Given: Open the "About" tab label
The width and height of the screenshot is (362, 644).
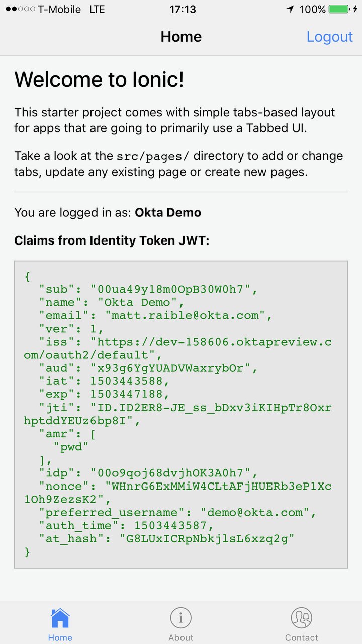Looking at the screenshot, I should tap(181, 637).
